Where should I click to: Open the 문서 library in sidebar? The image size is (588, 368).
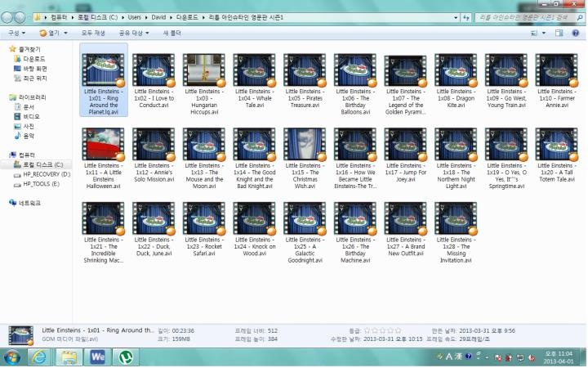coord(24,107)
